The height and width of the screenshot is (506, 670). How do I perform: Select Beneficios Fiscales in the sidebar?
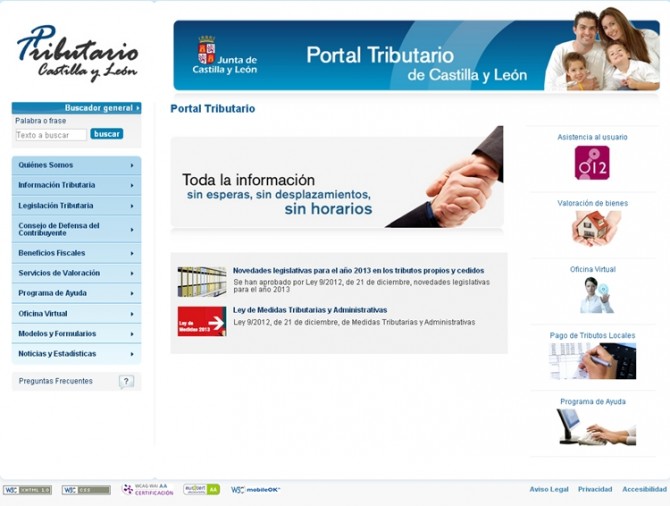tap(51, 253)
